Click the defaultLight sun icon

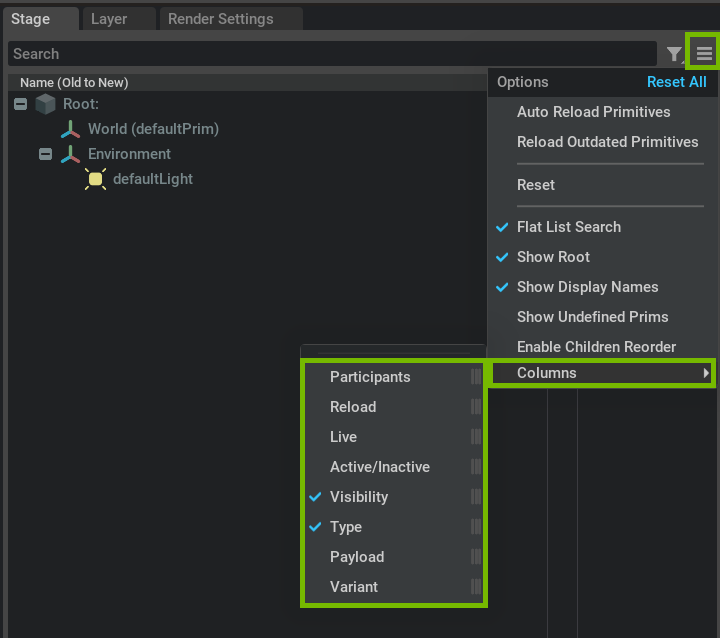[96, 179]
